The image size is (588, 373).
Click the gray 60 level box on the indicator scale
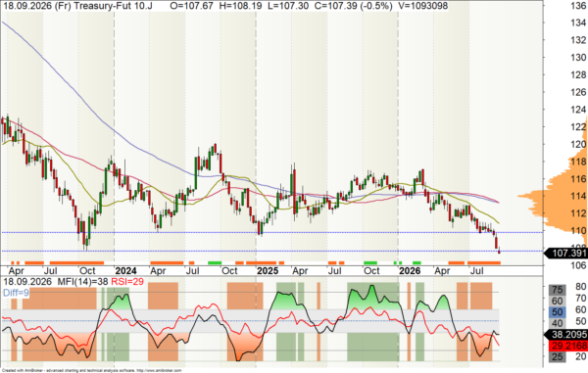558,301
